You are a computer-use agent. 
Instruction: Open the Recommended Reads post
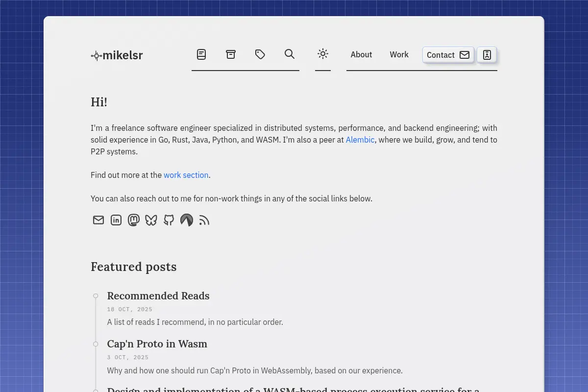(x=158, y=296)
